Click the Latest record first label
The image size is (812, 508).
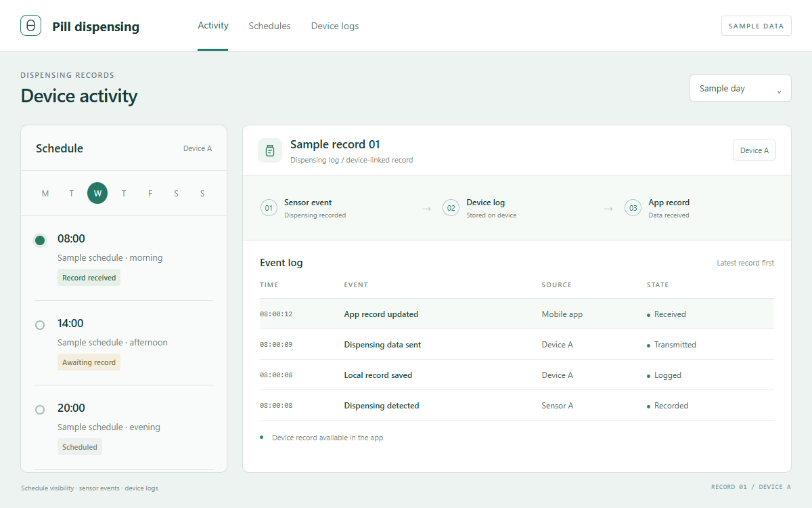point(745,263)
